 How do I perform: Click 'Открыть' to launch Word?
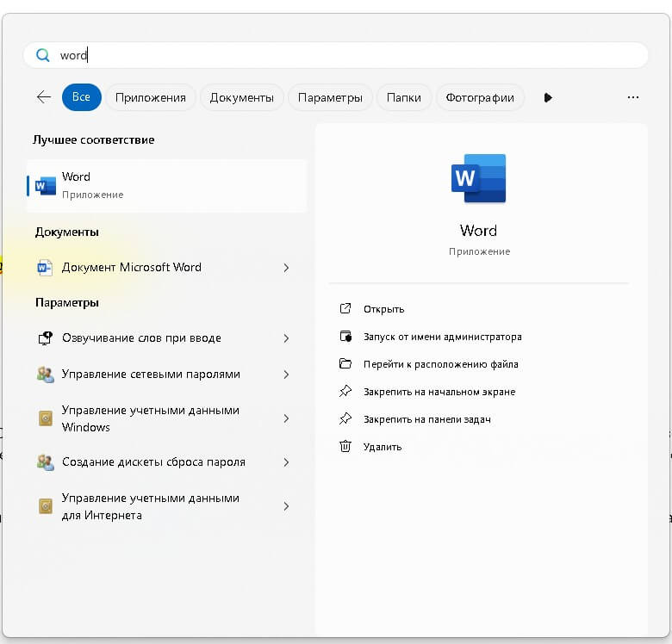(384, 309)
